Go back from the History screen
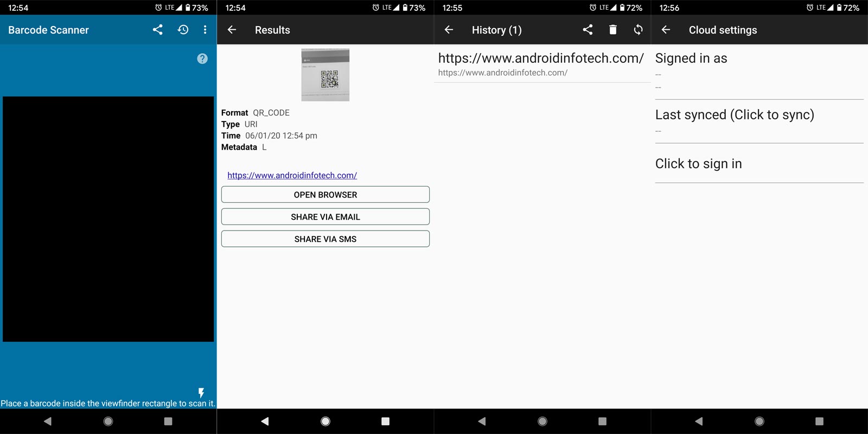 [449, 30]
